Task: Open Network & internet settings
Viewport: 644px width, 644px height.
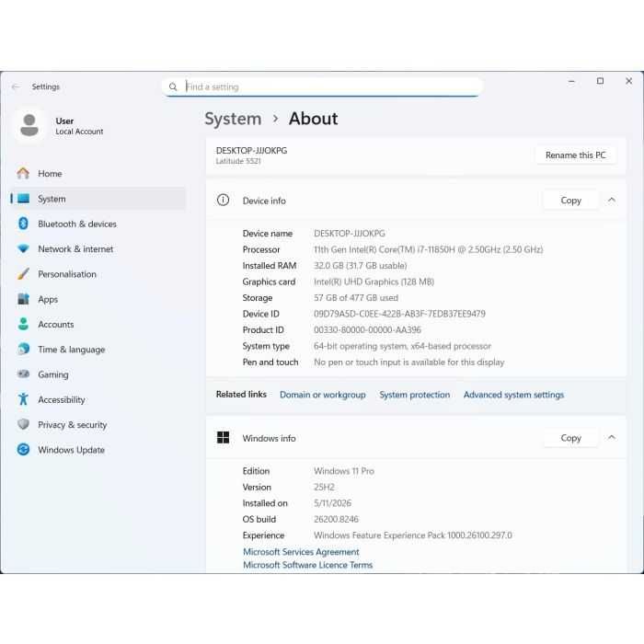Action: tap(98, 249)
